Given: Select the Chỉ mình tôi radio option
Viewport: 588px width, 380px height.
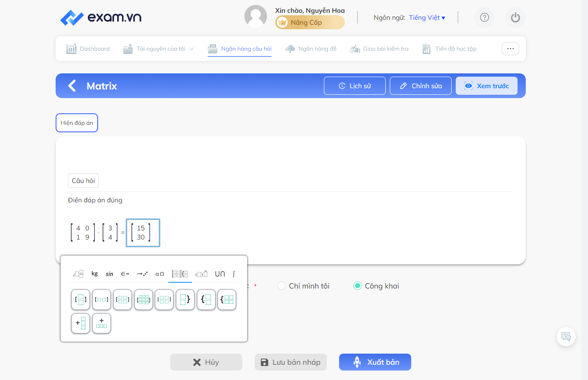Looking at the screenshot, I should click(x=281, y=286).
